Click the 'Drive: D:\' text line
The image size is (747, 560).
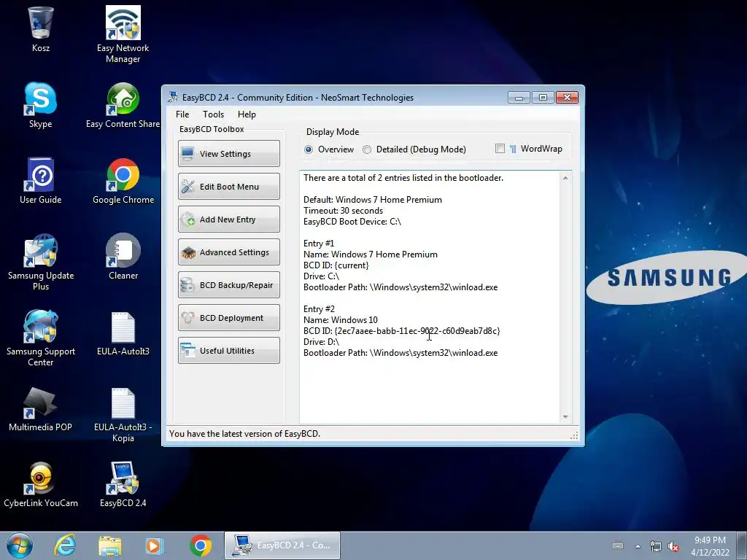click(321, 342)
